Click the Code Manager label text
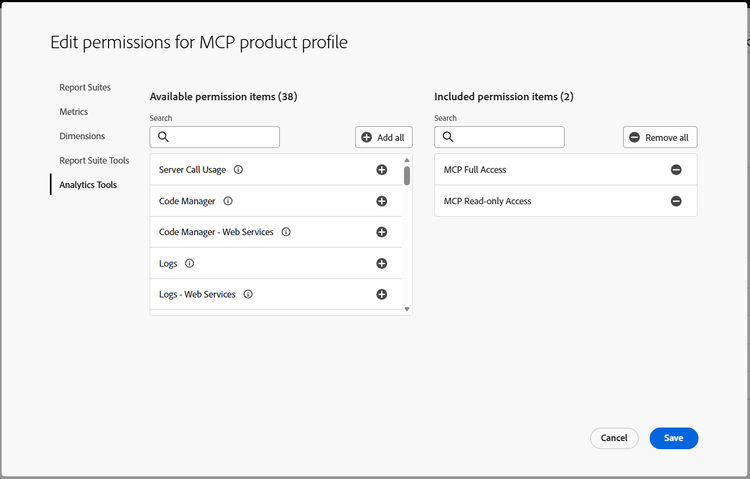Screen dimensions: 750x479 (187, 201)
